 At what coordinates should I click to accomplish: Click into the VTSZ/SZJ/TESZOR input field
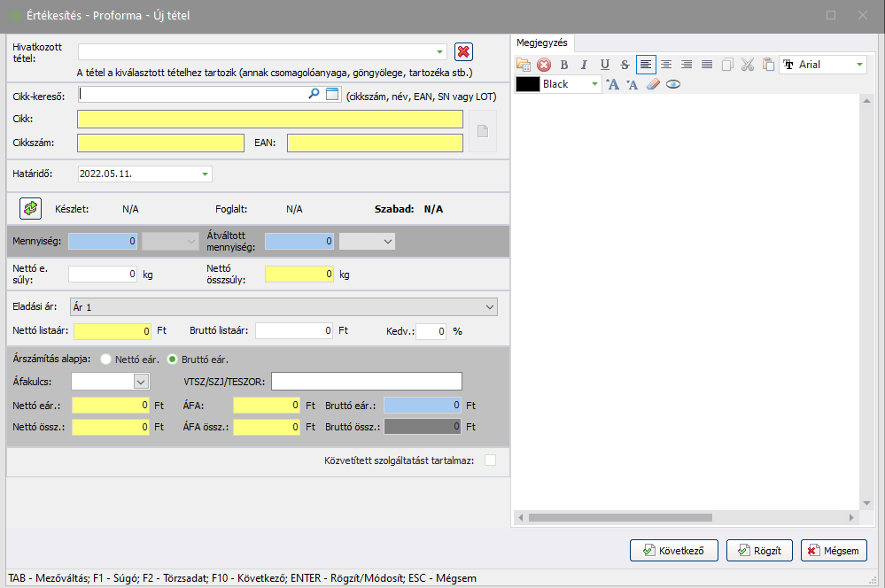[x=367, y=382]
